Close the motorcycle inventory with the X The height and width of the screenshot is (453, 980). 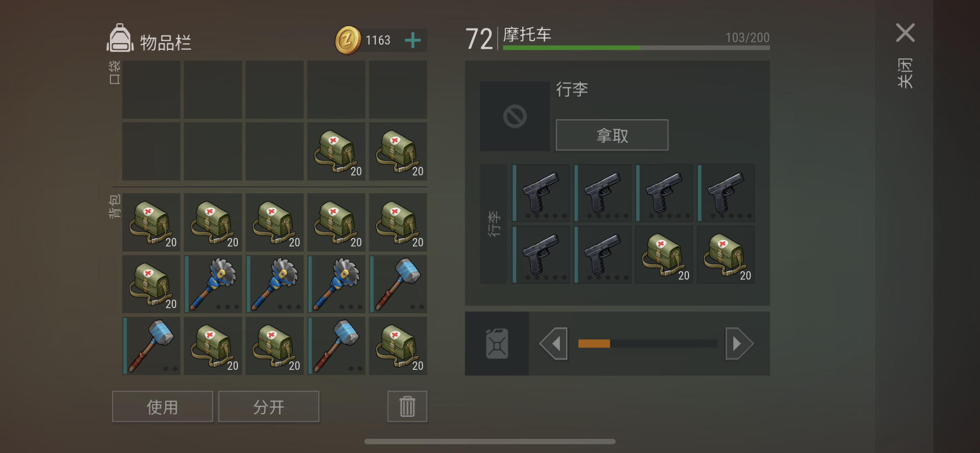coord(906,33)
